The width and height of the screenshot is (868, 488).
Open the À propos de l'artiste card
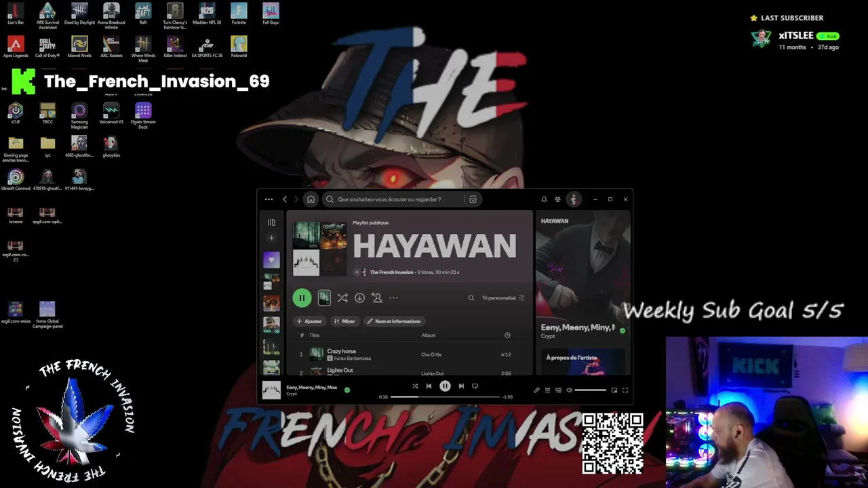(583, 361)
